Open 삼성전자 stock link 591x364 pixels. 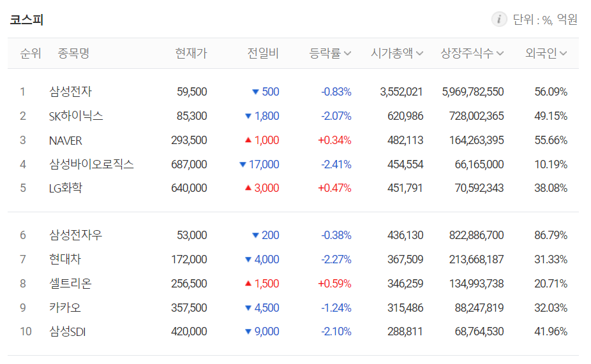(x=70, y=91)
